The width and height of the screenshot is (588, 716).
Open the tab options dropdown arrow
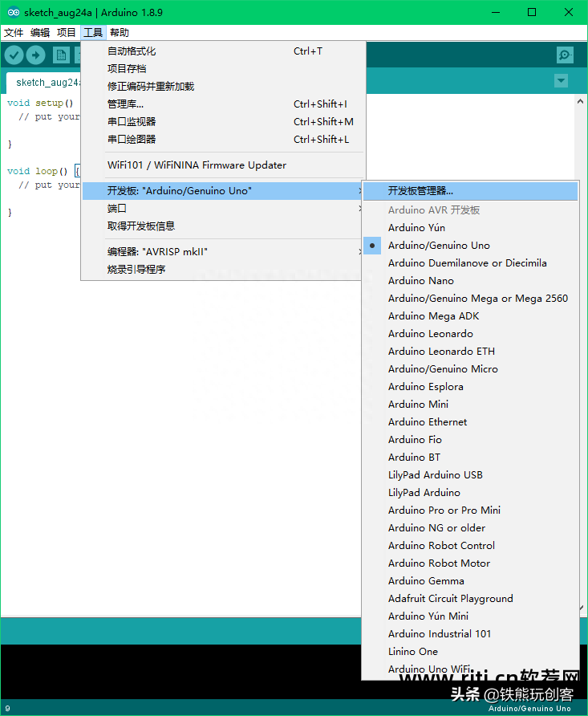tap(561, 81)
